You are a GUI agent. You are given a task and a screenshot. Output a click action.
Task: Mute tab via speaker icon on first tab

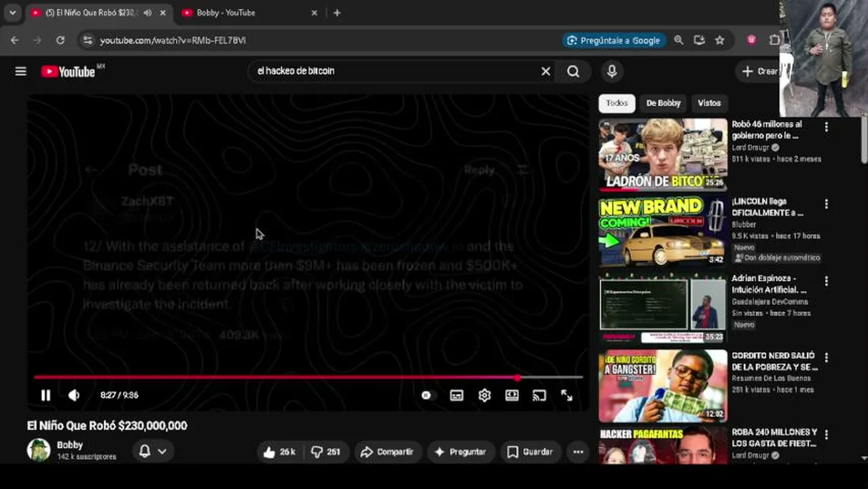tap(147, 13)
